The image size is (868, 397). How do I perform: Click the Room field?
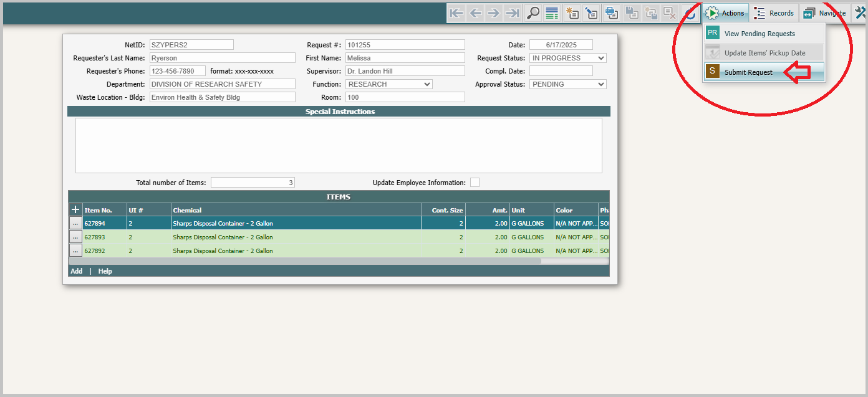pyautogui.click(x=405, y=97)
